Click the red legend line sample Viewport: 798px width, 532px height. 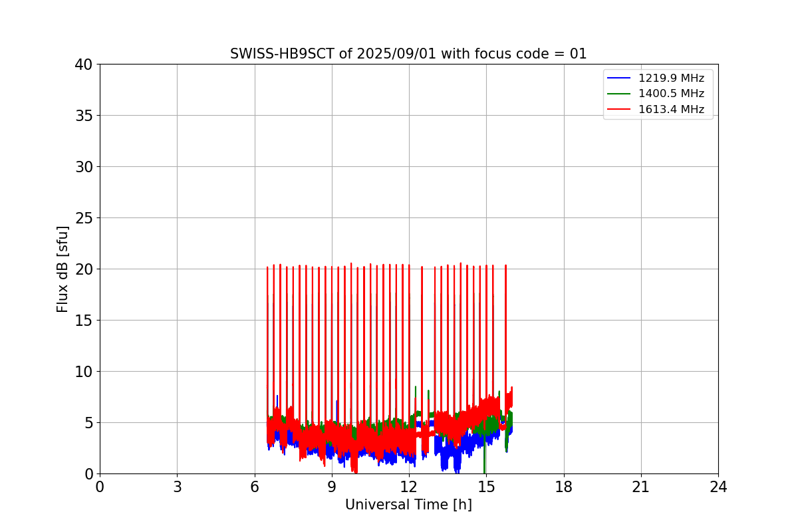[619, 110]
